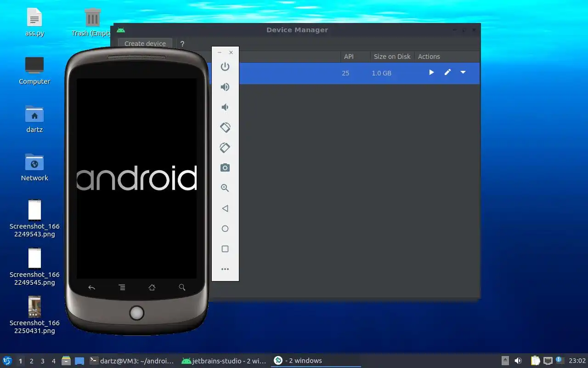
Task: Open the tray clipboard manager icon
Action: (536, 361)
